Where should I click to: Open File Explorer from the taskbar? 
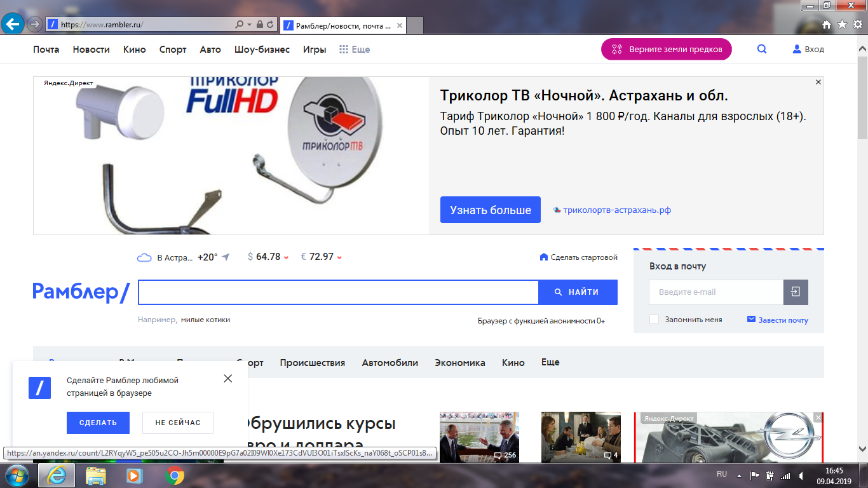(x=96, y=475)
